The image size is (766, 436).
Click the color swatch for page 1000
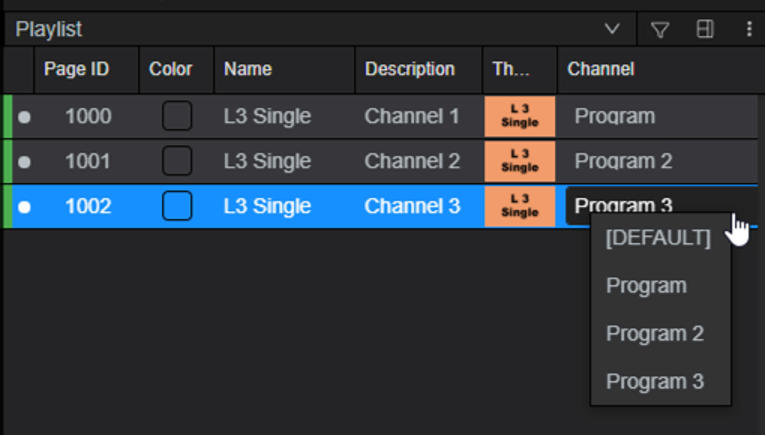click(177, 117)
